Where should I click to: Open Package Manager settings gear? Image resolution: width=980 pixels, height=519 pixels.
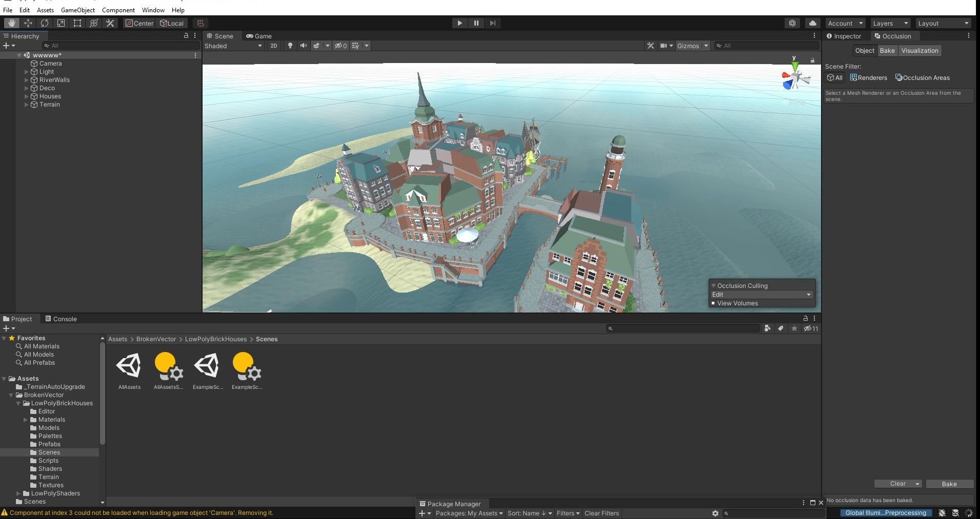click(715, 513)
